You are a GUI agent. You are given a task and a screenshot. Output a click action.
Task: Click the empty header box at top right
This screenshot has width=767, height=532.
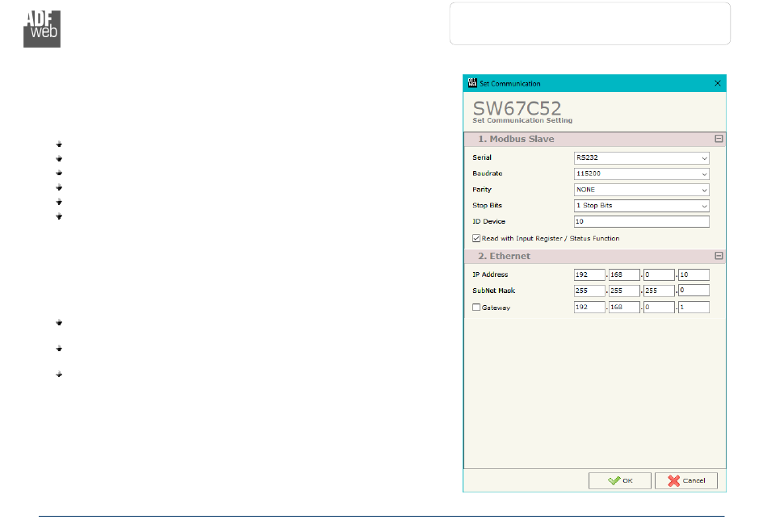[x=589, y=23]
